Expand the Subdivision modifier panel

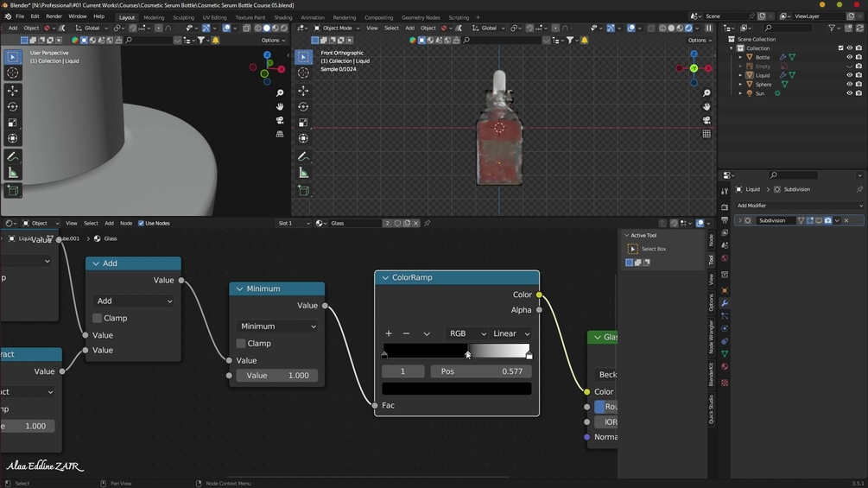tap(740, 220)
